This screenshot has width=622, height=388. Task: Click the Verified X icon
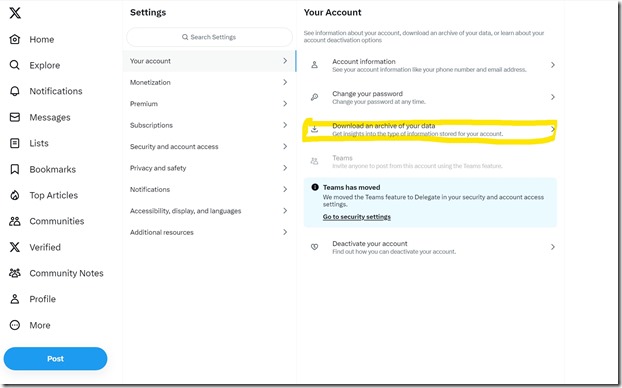tap(15, 247)
